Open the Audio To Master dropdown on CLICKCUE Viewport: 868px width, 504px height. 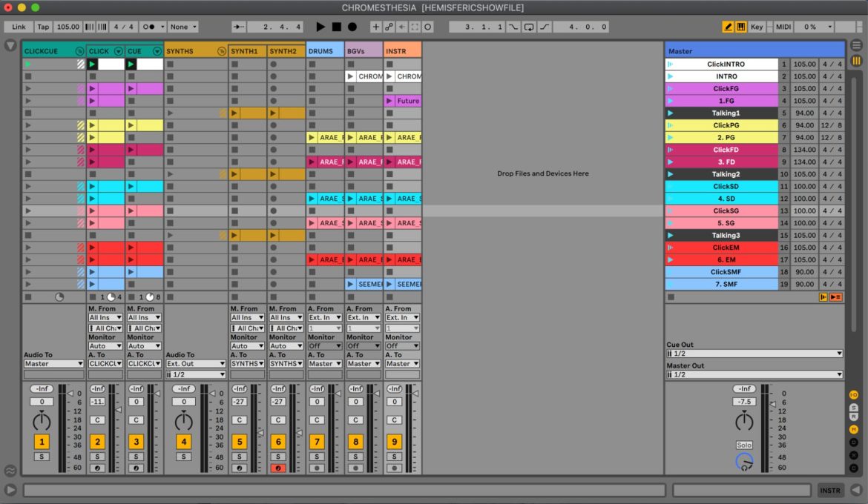coord(53,363)
